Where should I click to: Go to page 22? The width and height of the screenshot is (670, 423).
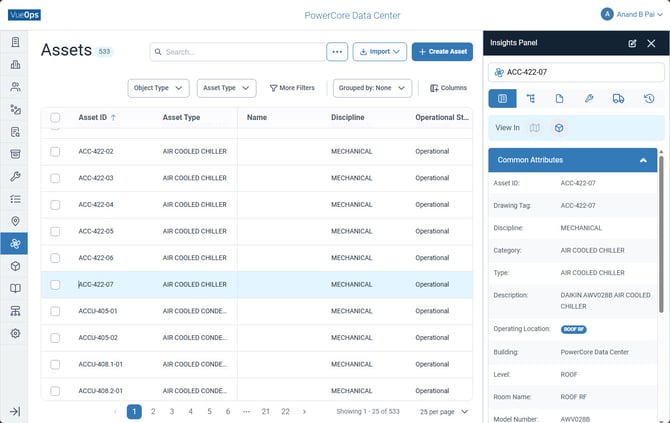(285, 411)
